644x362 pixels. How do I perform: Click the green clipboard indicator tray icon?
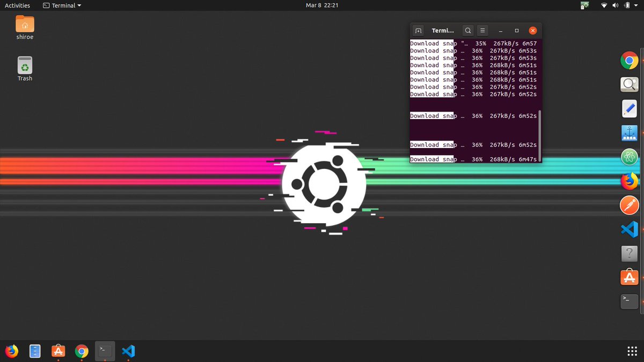tap(585, 5)
